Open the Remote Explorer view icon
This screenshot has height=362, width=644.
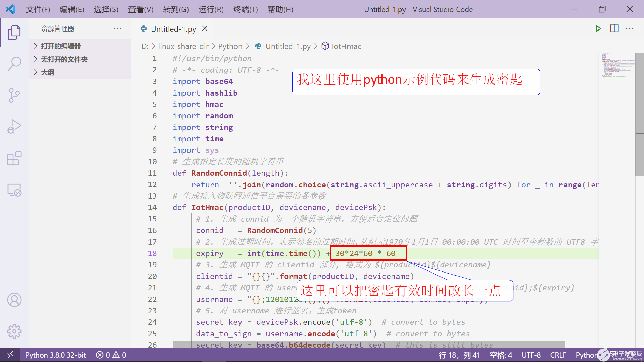[x=14, y=190]
